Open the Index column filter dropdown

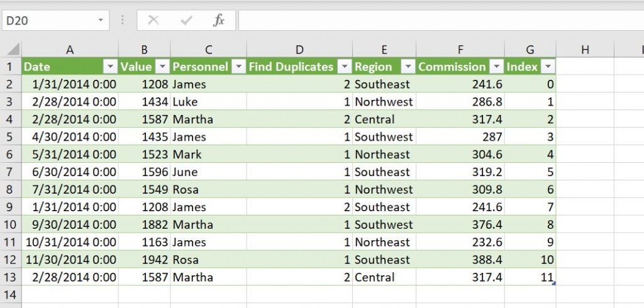click(548, 67)
